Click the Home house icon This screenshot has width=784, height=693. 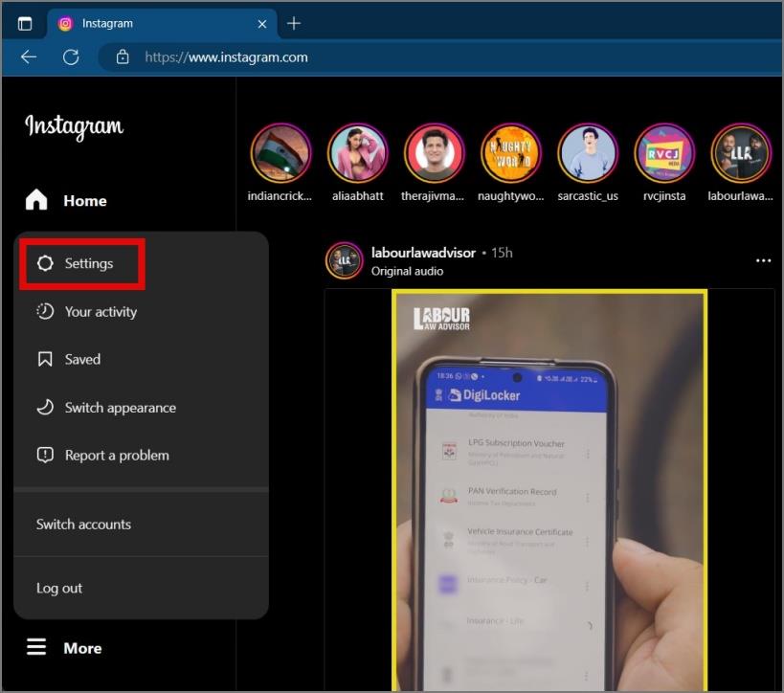36,200
